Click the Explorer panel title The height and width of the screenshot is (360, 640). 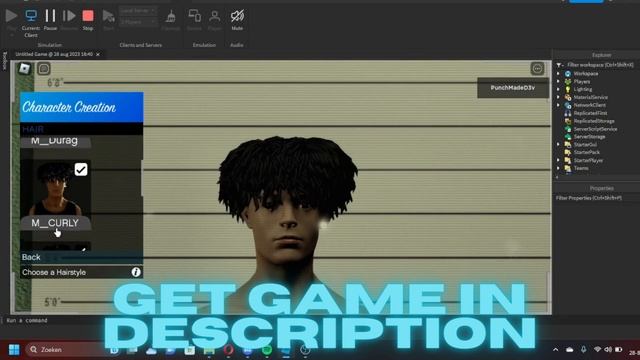tap(601, 55)
